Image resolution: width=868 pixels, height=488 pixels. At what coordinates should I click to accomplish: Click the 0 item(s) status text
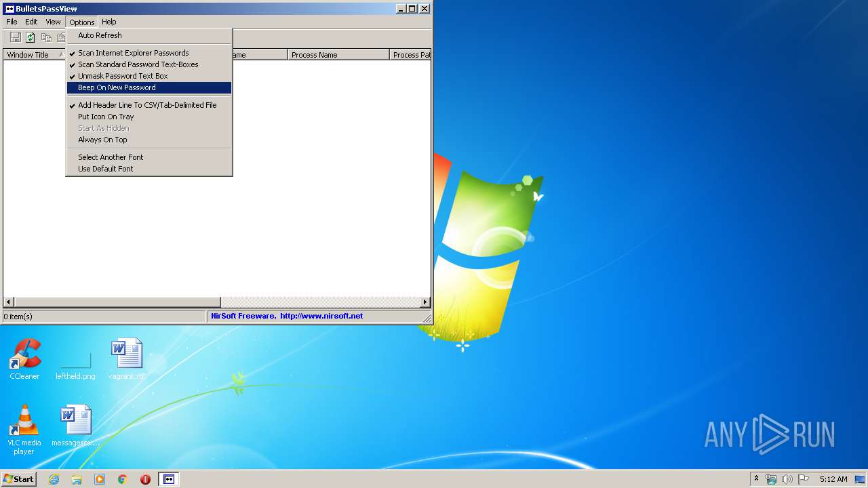coord(18,317)
